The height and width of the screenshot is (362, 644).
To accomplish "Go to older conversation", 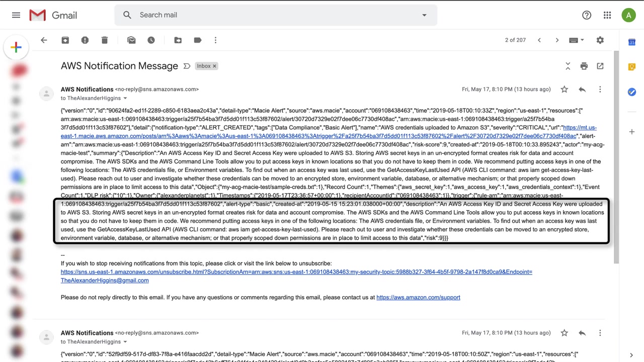I will [557, 40].
